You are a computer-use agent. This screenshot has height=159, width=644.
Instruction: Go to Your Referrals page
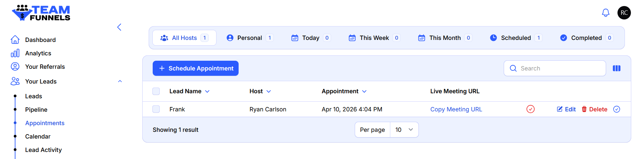click(x=45, y=67)
